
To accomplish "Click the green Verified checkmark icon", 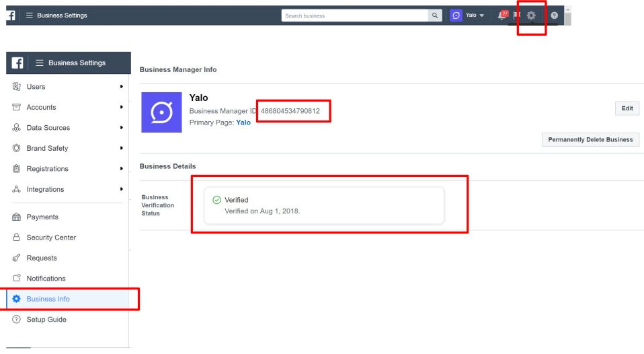I will pos(217,200).
